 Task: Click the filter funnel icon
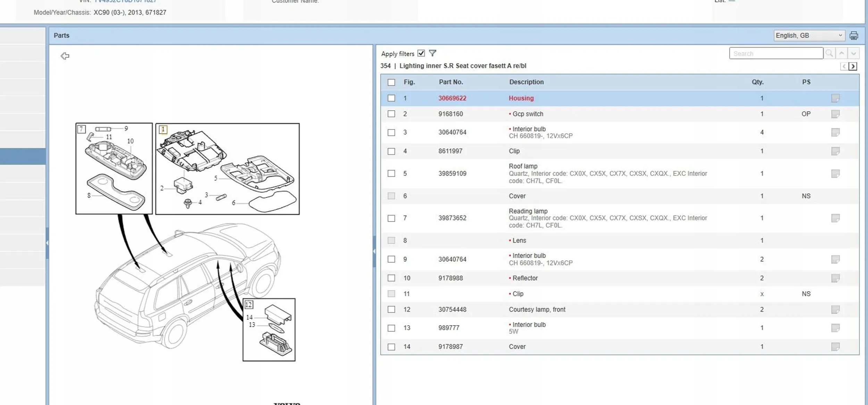pyautogui.click(x=432, y=53)
